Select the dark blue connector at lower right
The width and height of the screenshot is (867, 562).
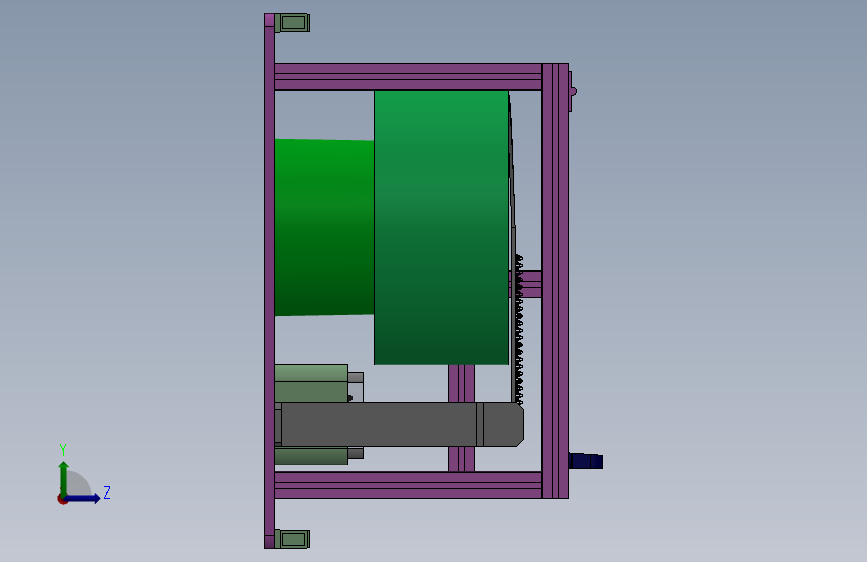click(586, 461)
